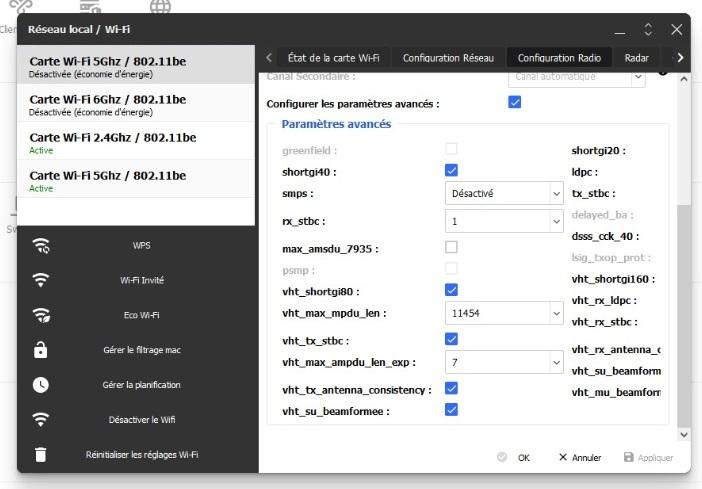Viewport: 702px width, 489px height.
Task: Click the WPS Wi-Fi icon
Action: (x=41, y=246)
